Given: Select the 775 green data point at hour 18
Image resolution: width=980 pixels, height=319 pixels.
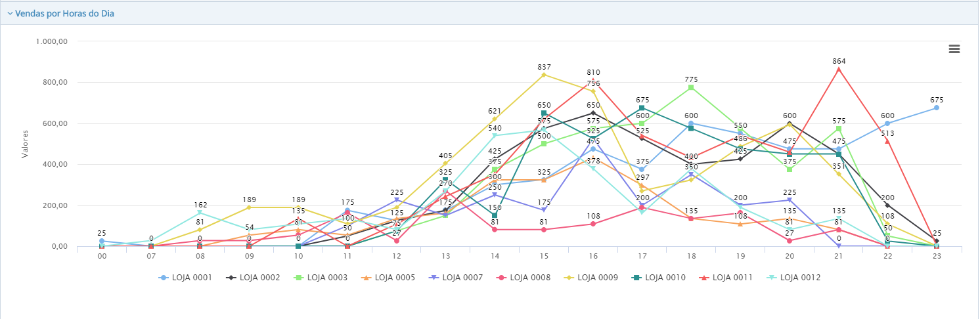Looking at the screenshot, I should pos(691,87).
